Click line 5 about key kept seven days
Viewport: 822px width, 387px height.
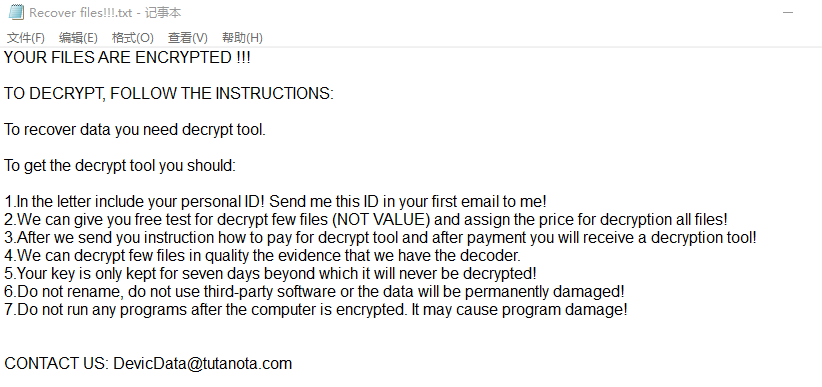[271, 274]
